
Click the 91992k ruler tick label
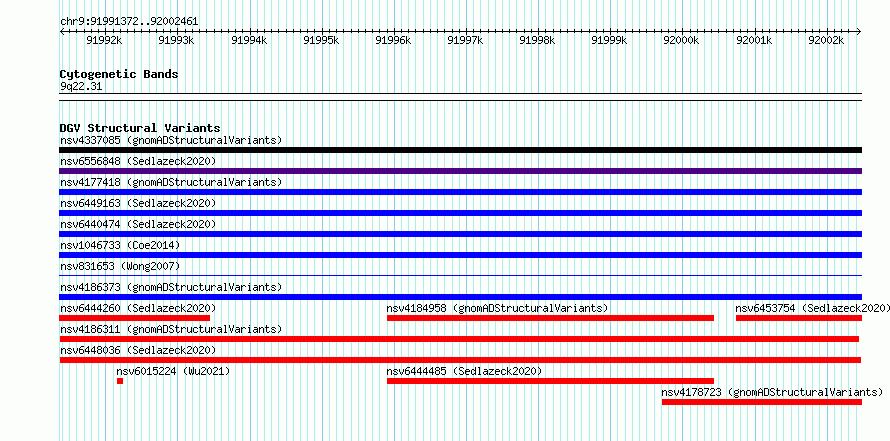click(x=104, y=40)
